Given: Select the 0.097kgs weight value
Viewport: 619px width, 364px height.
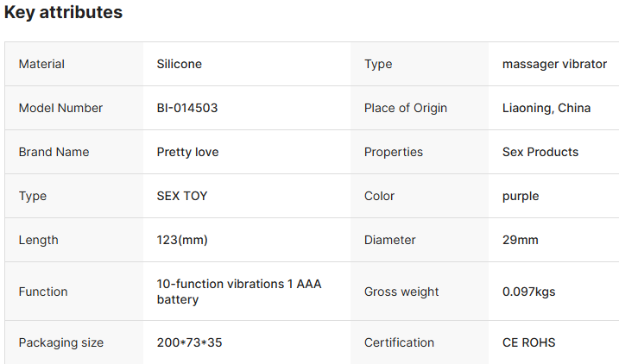Looking at the screenshot, I should click(x=528, y=292).
